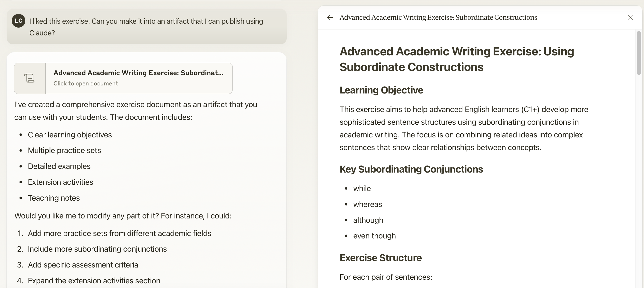Click the artifact panel header title
644x288 pixels.
(438, 18)
